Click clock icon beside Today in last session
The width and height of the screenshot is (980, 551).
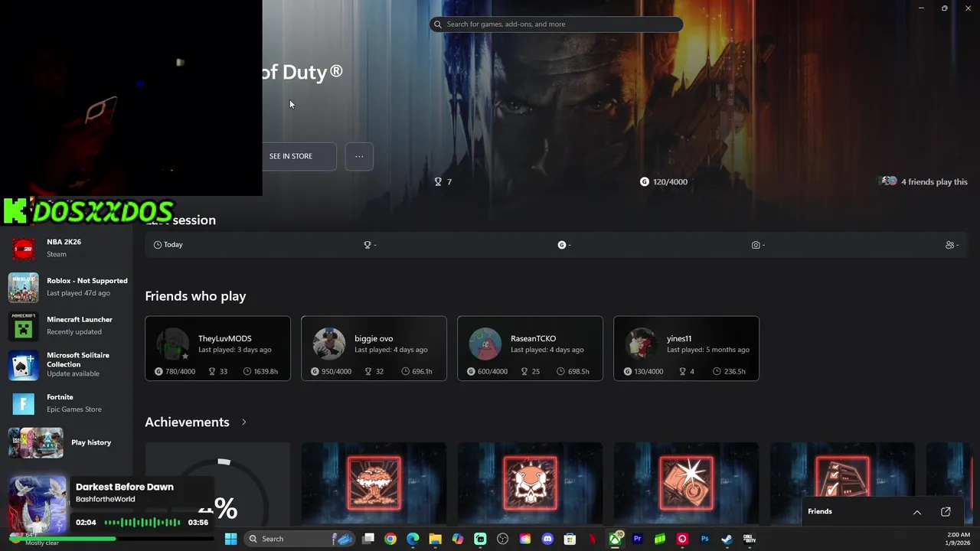(x=158, y=245)
